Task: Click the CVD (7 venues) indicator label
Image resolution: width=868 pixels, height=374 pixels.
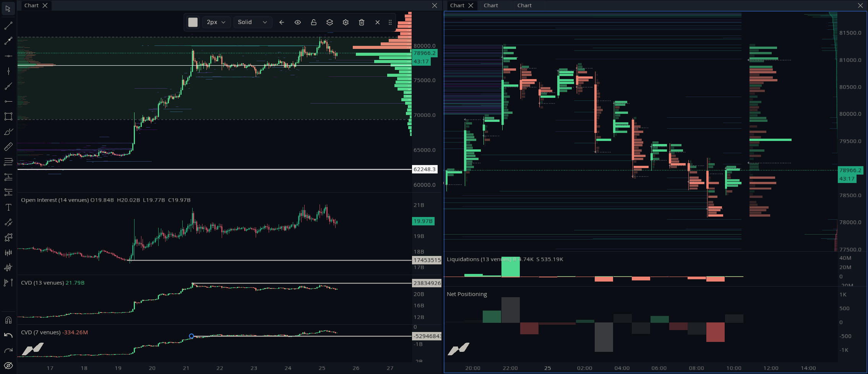Action: (41, 332)
